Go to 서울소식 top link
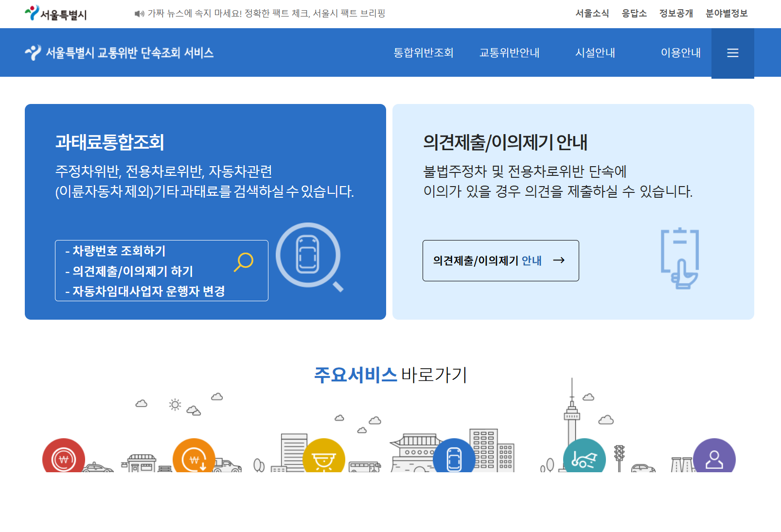 pos(592,14)
